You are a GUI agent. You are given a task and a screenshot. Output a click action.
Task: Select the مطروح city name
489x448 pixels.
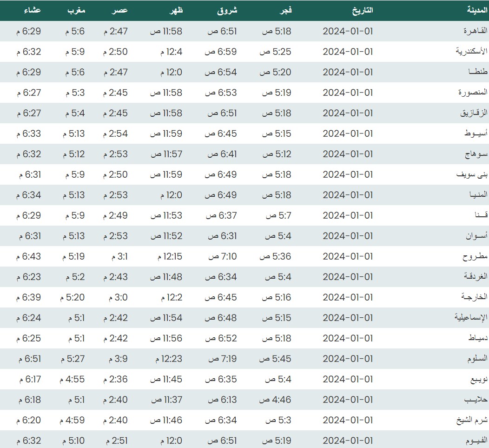pyautogui.click(x=475, y=256)
